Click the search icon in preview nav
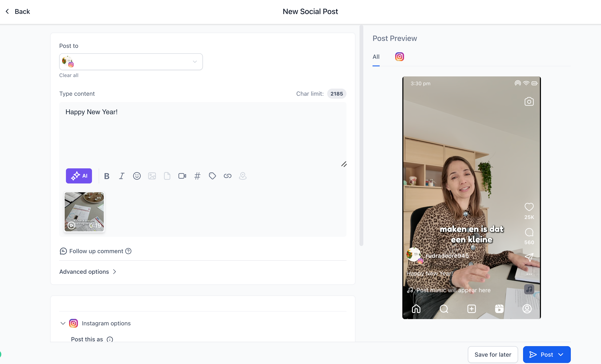 coord(444,309)
